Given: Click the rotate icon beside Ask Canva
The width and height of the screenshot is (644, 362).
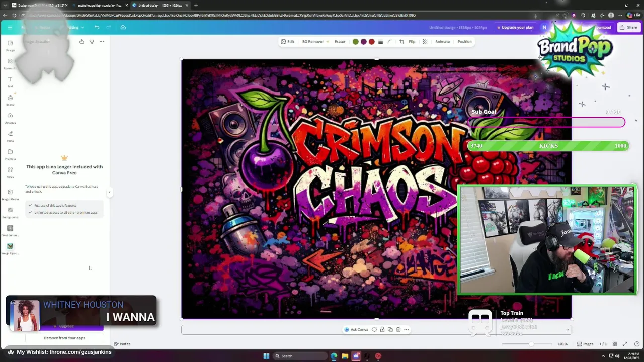Looking at the screenshot, I should (x=374, y=330).
